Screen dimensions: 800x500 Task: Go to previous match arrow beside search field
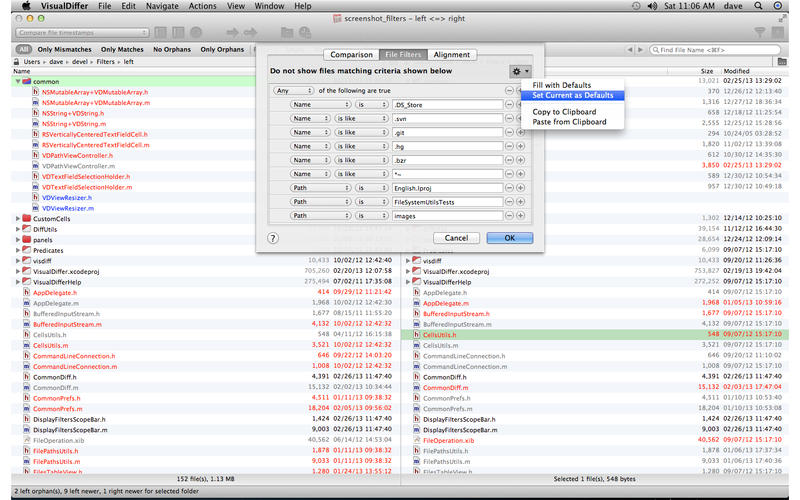(630, 49)
